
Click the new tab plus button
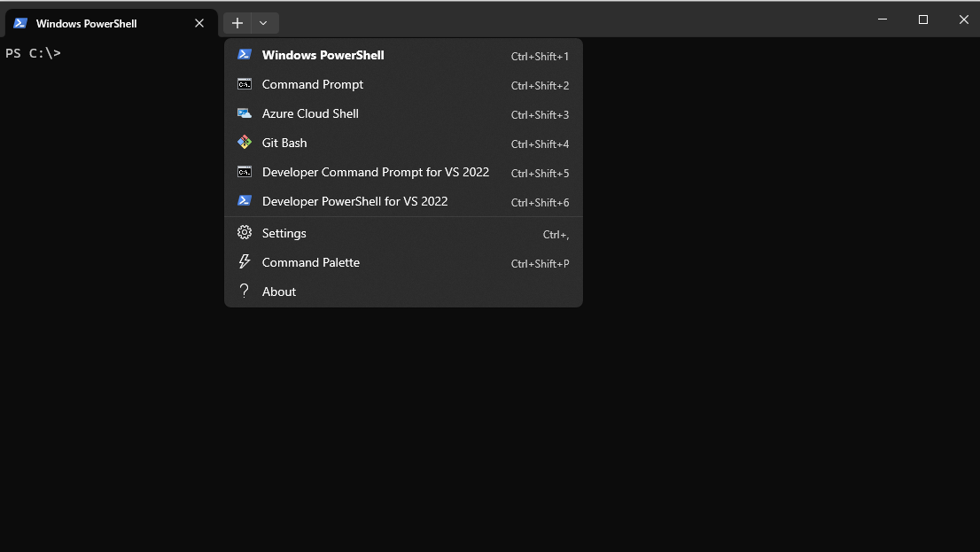(x=237, y=23)
